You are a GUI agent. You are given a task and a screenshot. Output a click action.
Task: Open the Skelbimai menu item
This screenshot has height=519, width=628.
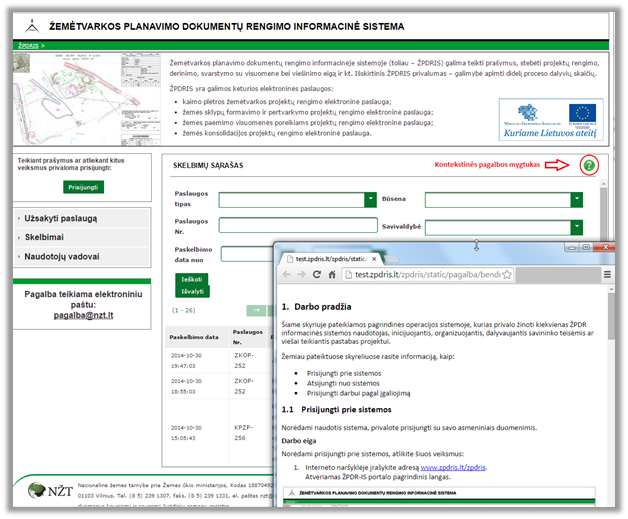(44, 237)
